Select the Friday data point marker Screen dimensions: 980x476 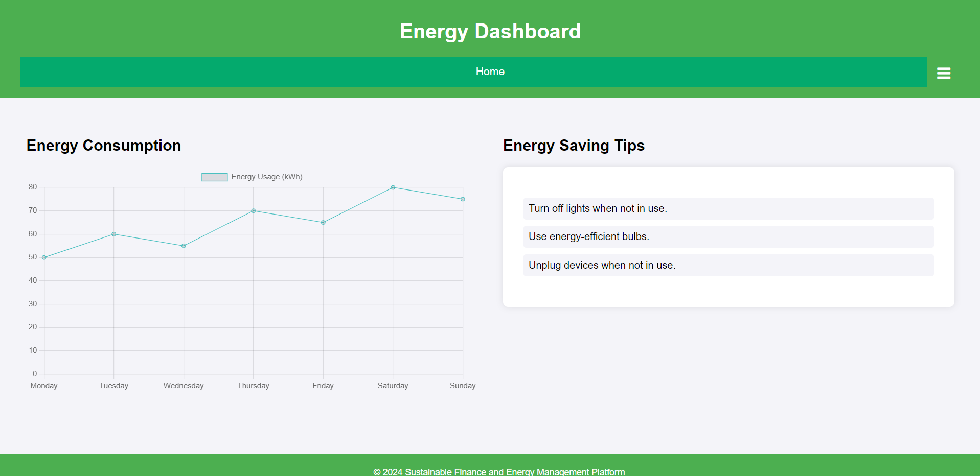click(x=323, y=222)
